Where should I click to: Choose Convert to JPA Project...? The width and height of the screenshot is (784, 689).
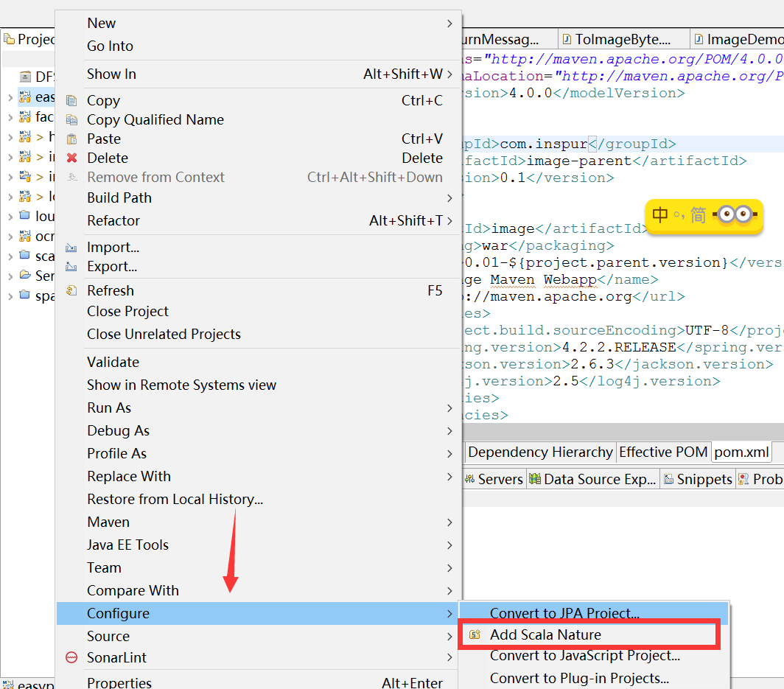(594, 614)
